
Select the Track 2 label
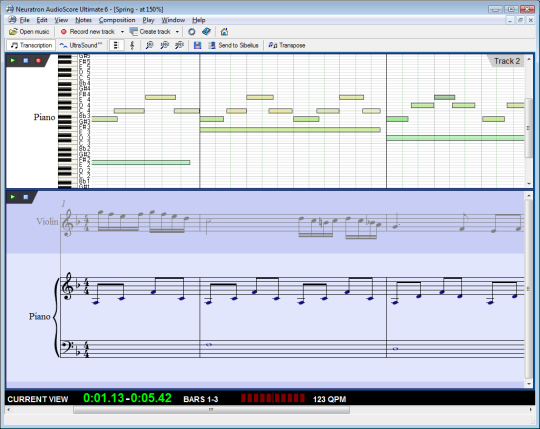click(x=507, y=61)
